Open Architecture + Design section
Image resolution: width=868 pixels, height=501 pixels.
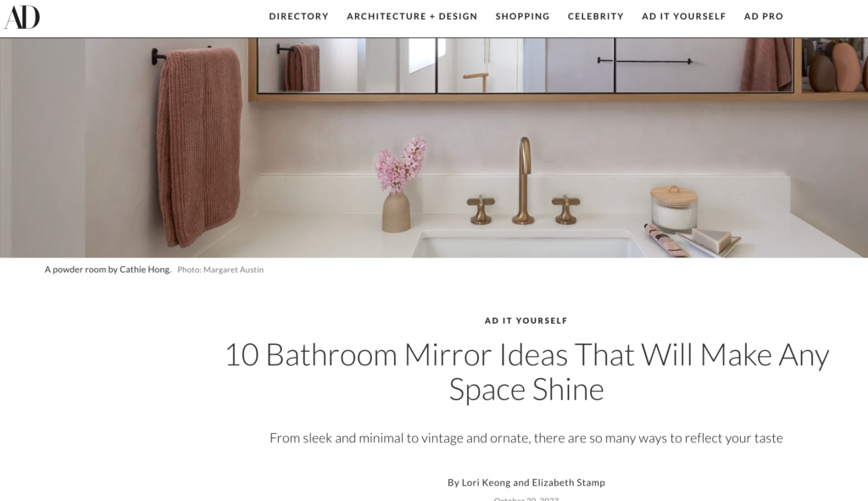412,17
